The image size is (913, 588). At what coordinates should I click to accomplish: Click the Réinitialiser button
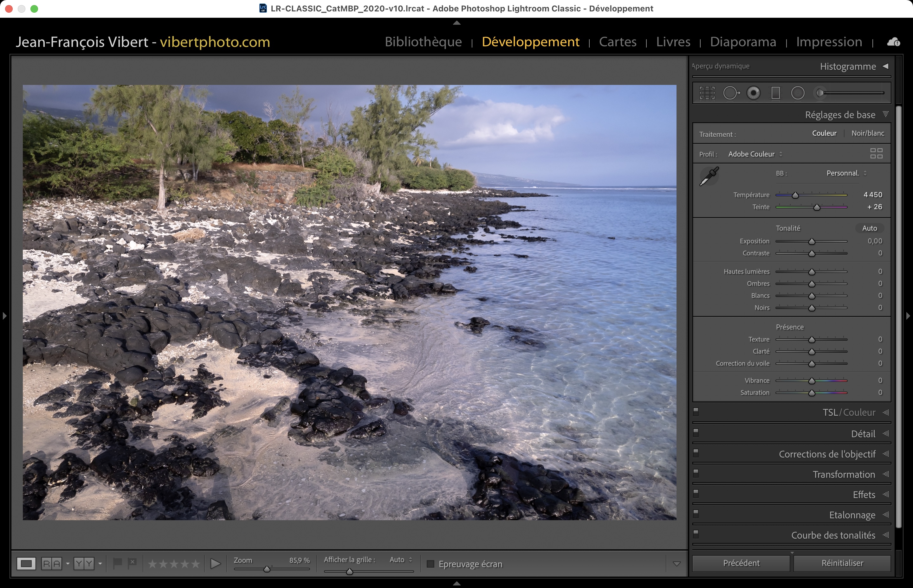pyautogui.click(x=842, y=563)
